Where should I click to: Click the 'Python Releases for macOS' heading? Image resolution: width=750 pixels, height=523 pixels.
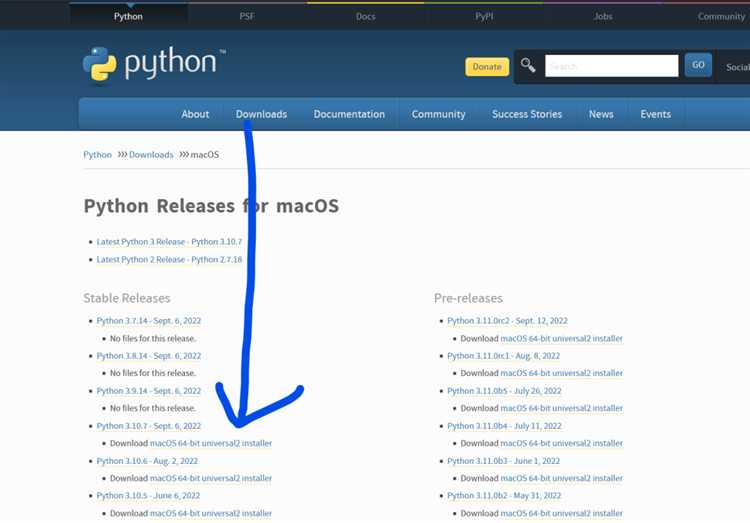(x=211, y=206)
